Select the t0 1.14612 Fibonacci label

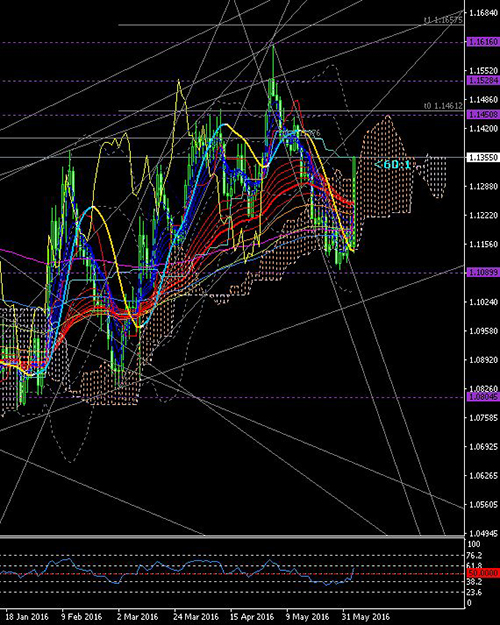coord(443,106)
